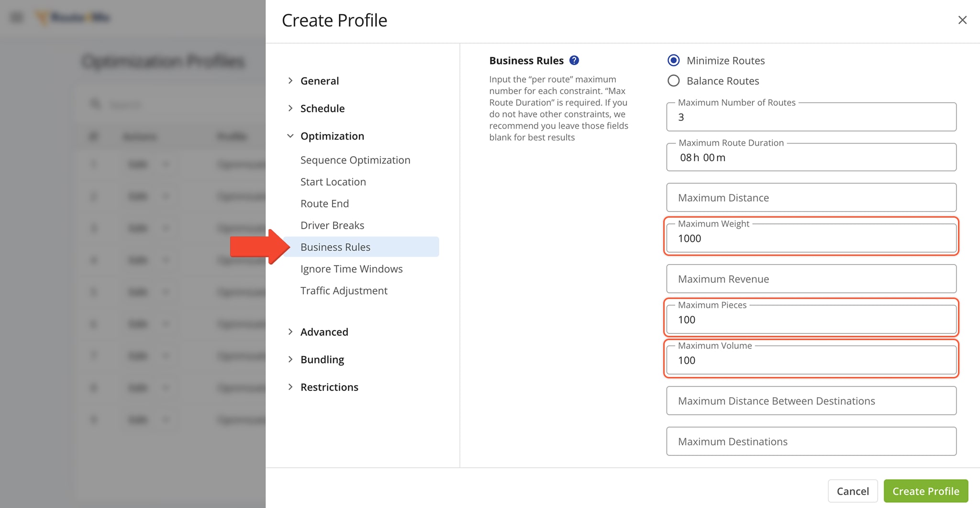Close the Create Profile dialog
Image resolution: width=980 pixels, height=508 pixels.
pyautogui.click(x=962, y=20)
